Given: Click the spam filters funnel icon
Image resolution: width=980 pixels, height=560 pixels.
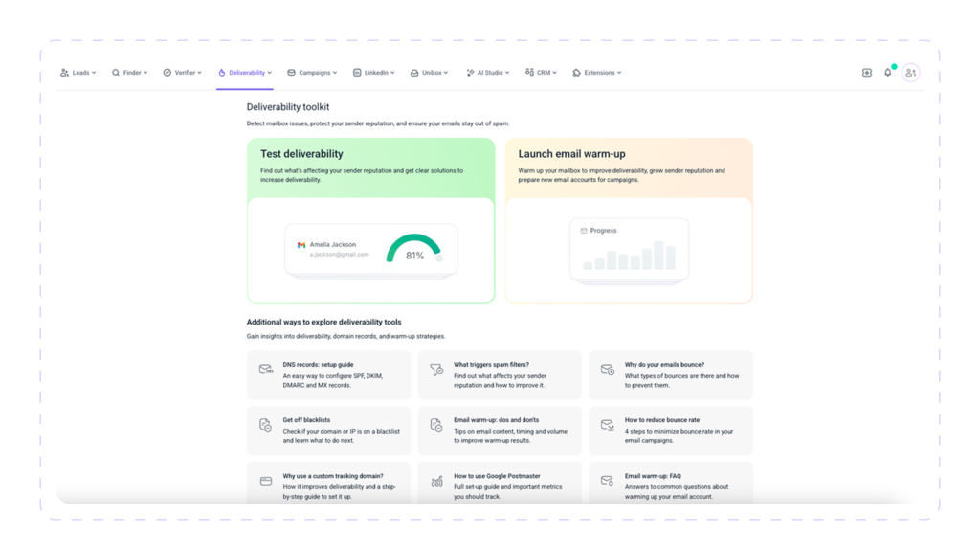Looking at the screenshot, I should click(436, 370).
